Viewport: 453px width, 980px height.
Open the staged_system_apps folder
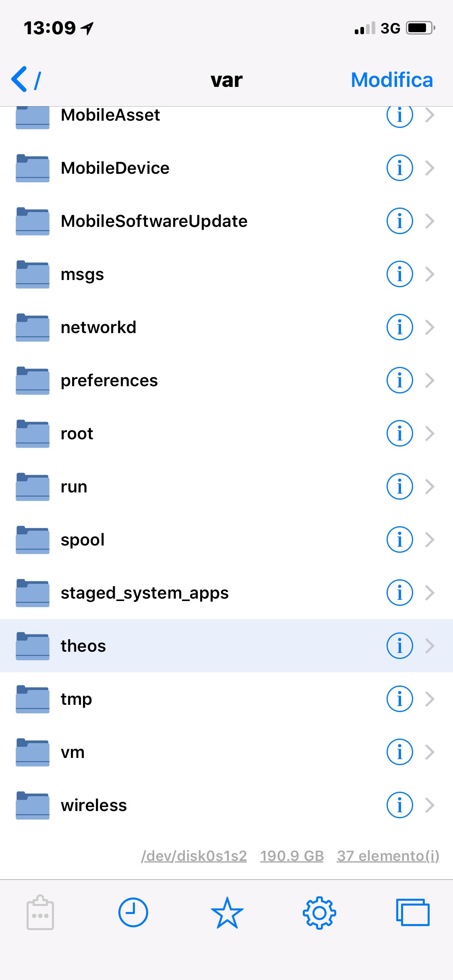coord(145,593)
